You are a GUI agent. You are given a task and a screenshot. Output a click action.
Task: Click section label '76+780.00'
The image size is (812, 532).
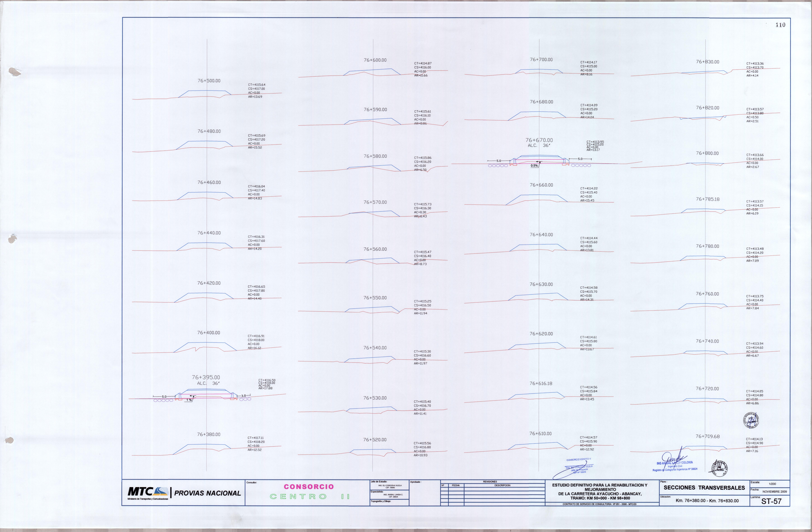pos(708,246)
